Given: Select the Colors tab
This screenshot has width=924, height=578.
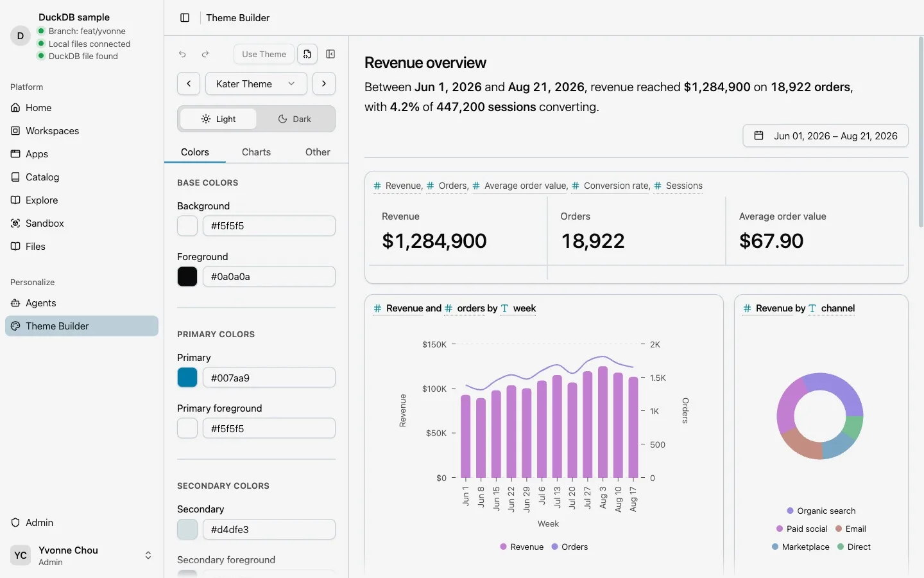Looking at the screenshot, I should pyautogui.click(x=195, y=152).
